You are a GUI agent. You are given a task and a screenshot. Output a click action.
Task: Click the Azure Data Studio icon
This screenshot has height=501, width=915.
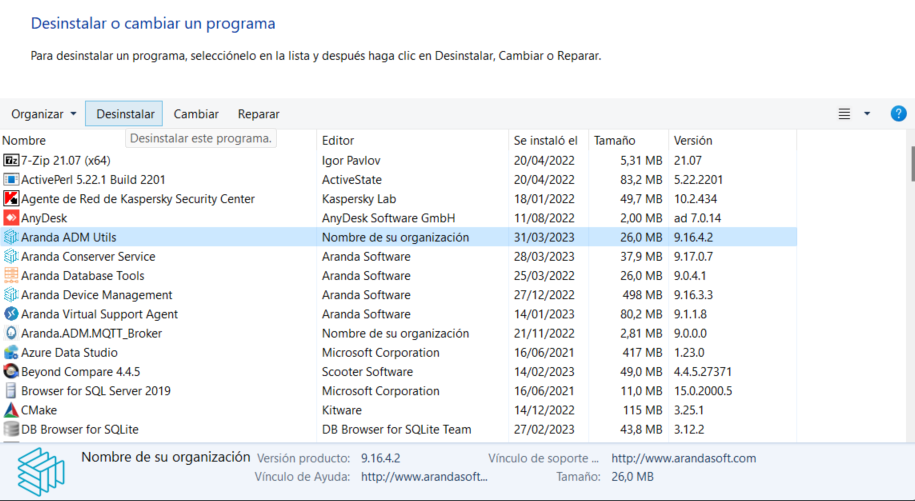tap(11, 353)
